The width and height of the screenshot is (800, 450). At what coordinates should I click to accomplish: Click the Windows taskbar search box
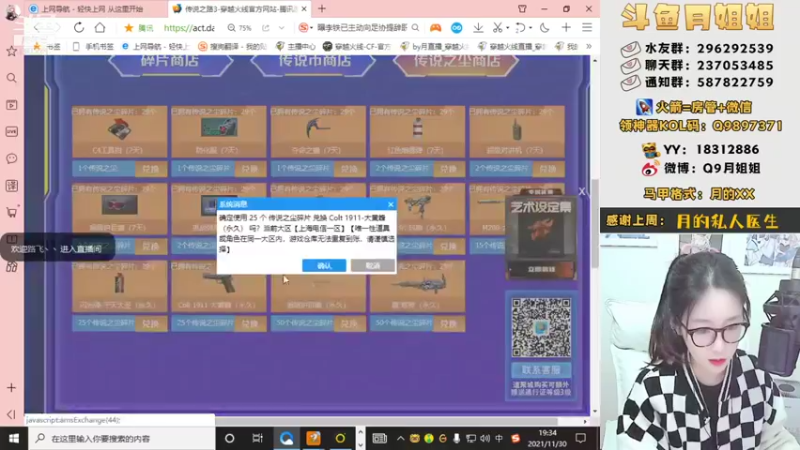(x=121, y=439)
